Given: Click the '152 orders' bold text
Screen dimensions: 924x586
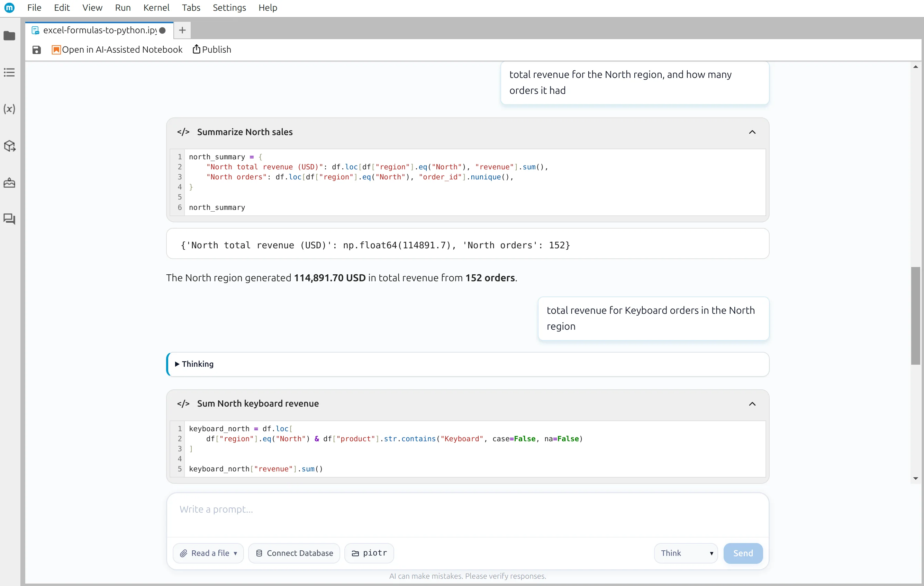Looking at the screenshot, I should pyautogui.click(x=490, y=278).
